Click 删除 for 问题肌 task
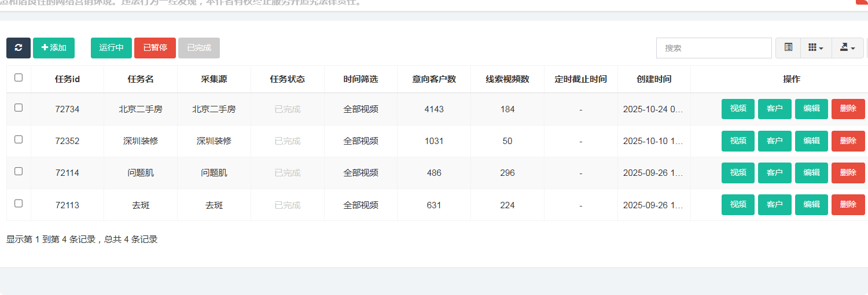868x295 pixels. pos(848,172)
